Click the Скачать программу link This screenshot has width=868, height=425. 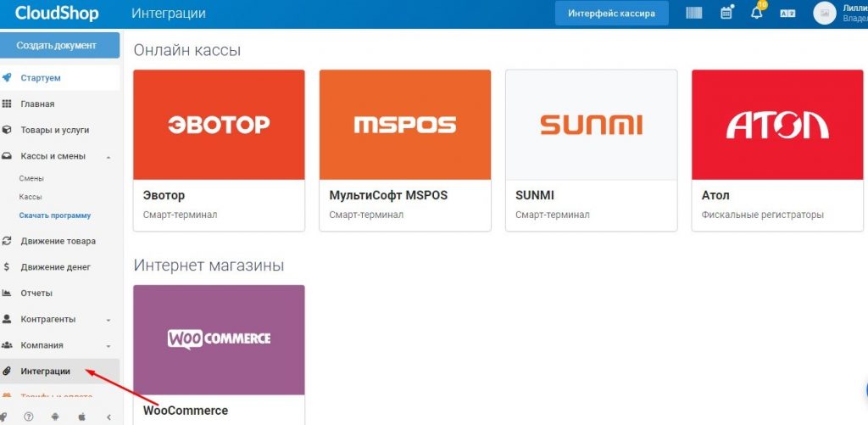(55, 215)
